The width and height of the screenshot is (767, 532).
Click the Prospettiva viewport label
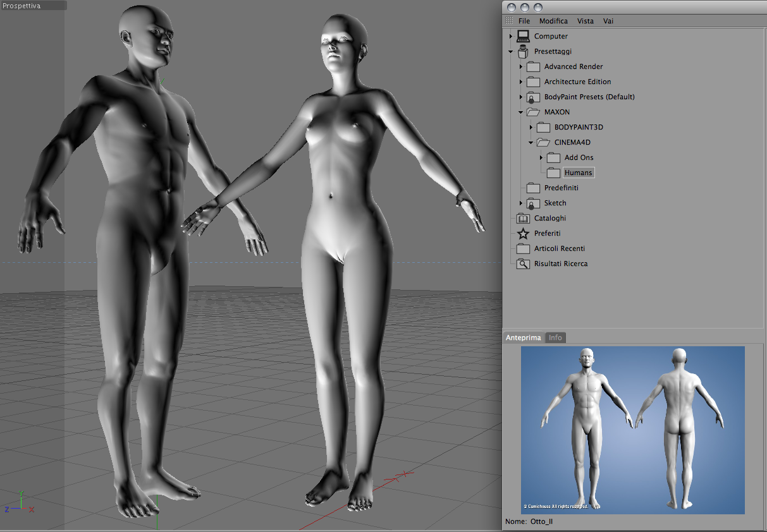click(21, 5)
